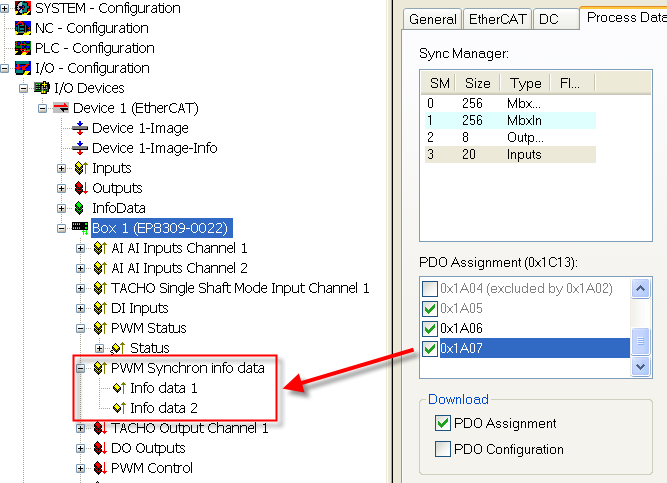Expand the SYSTEM - Configuration node
The height and width of the screenshot is (483, 667).
click(x=4, y=8)
